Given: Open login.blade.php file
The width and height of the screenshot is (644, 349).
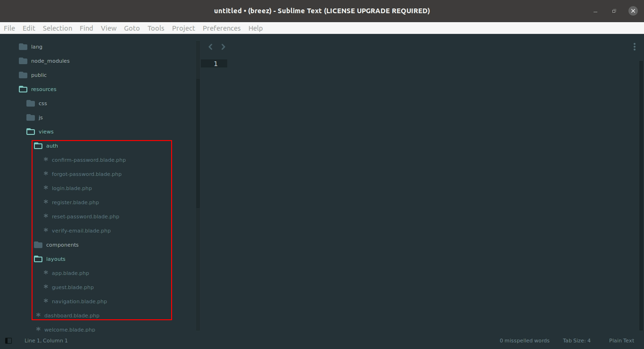Looking at the screenshot, I should pyautogui.click(x=72, y=188).
